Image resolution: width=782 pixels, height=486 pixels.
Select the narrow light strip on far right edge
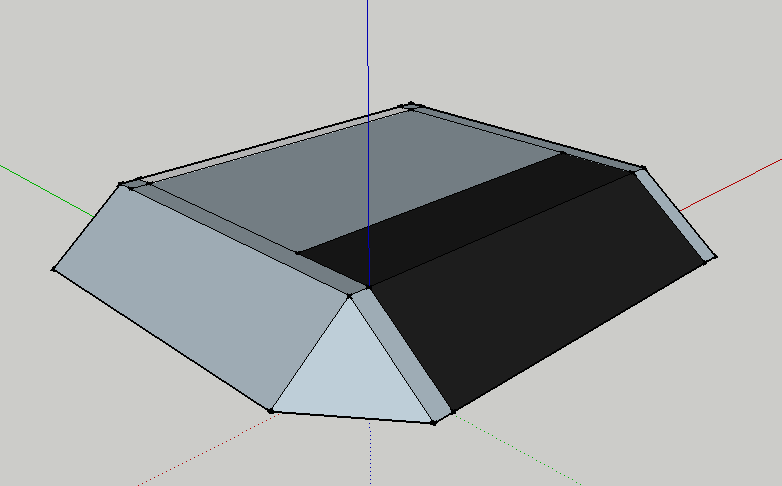pyautogui.click(x=676, y=215)
